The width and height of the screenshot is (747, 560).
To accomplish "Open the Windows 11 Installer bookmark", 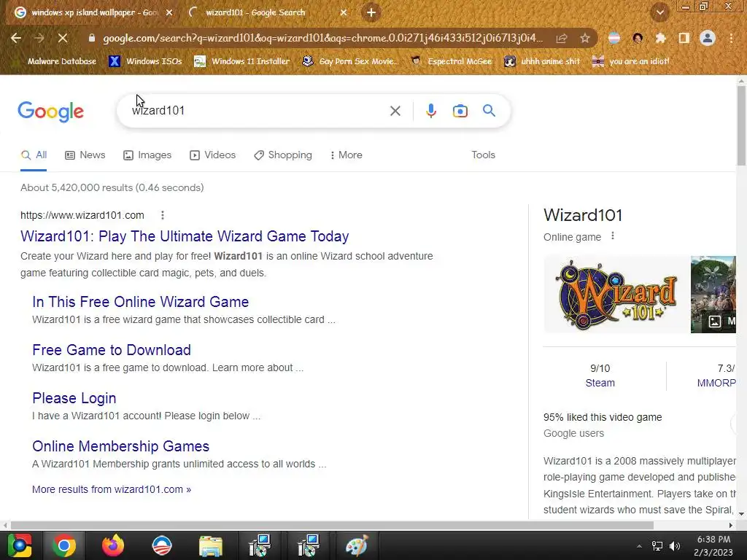I will [x=242, y=61].
